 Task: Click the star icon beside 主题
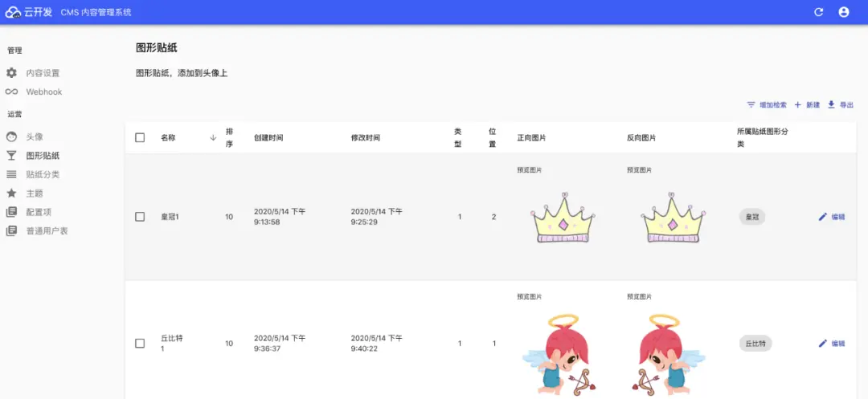11,193
